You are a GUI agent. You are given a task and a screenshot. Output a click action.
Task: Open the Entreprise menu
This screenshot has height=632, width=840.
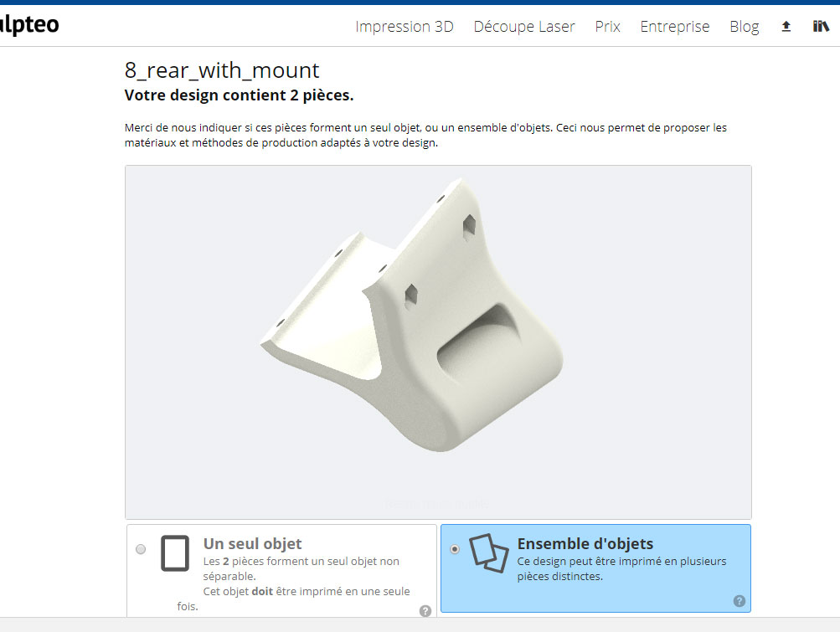pos(675,26)
